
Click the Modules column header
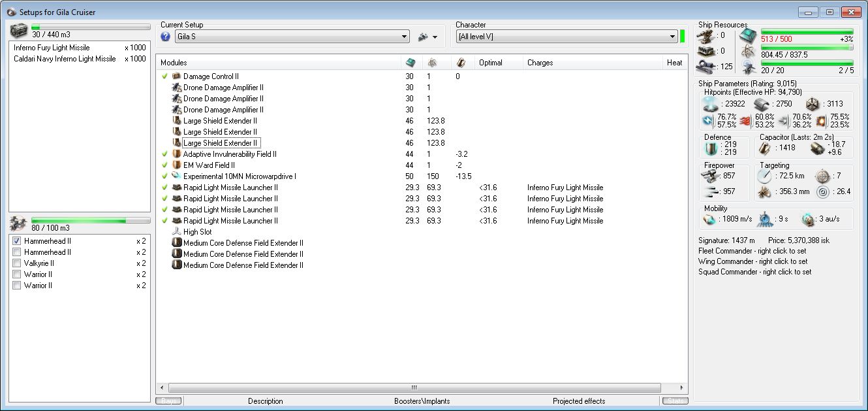coord(278,63)
